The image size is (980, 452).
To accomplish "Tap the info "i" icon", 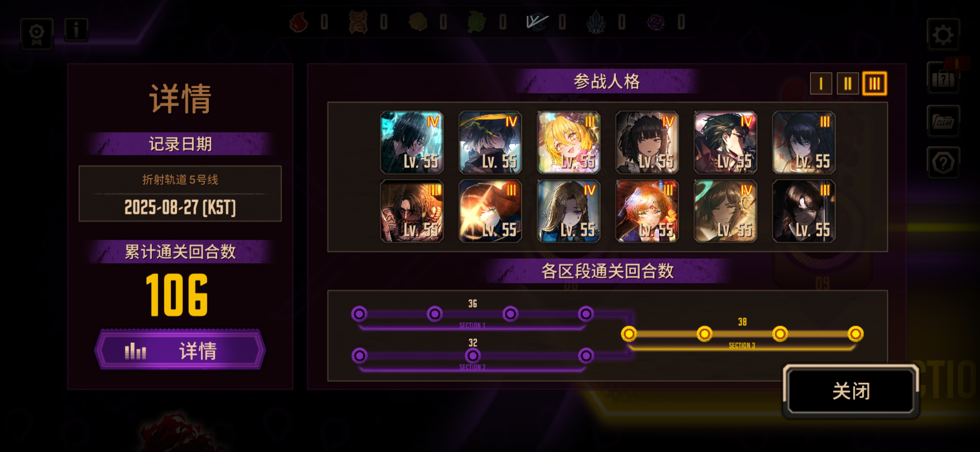I will pos(76,30).
